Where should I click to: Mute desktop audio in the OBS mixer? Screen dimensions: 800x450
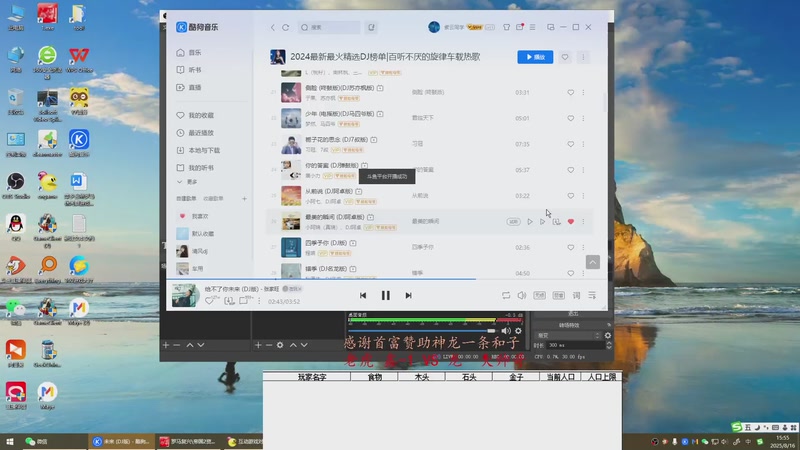click(506, 331)
